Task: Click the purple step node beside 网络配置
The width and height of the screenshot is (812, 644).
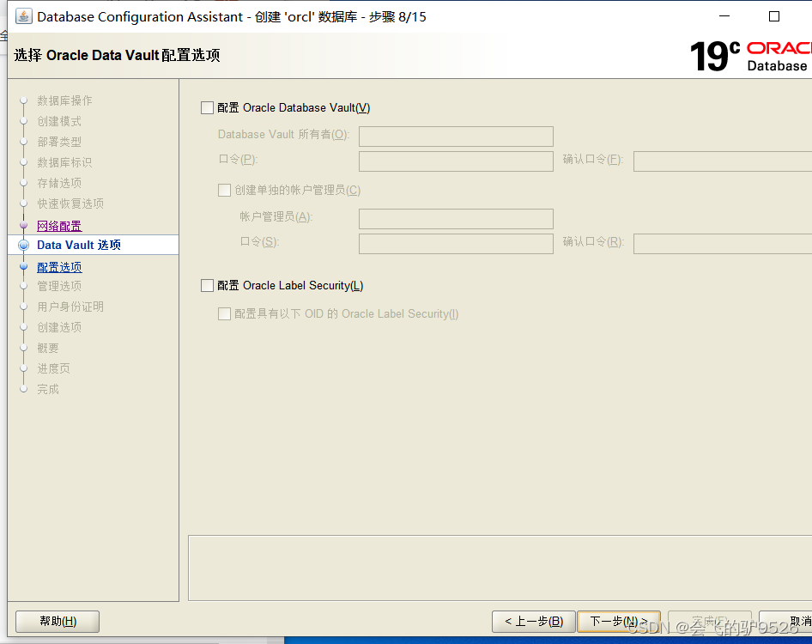Action: click(x=23, y=225)
